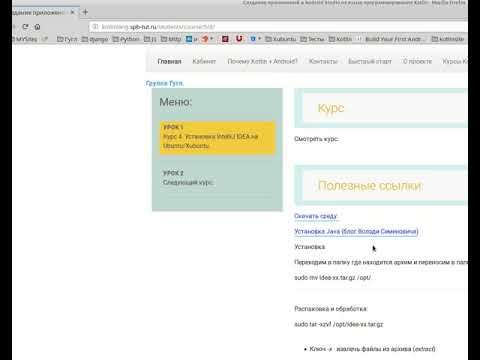Click the Курс heading panel
The height and width of the screenshot is (360, 480).
pyautogui.click(x=381, y=108)
